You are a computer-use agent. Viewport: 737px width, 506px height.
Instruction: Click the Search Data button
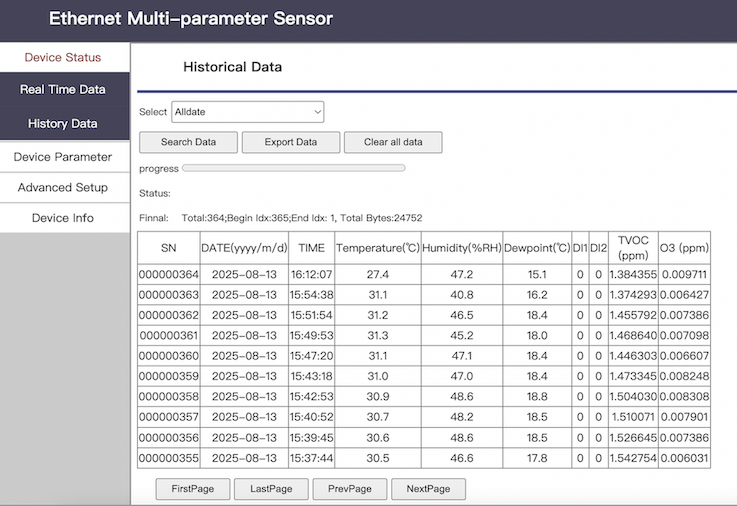click(188, 142)
